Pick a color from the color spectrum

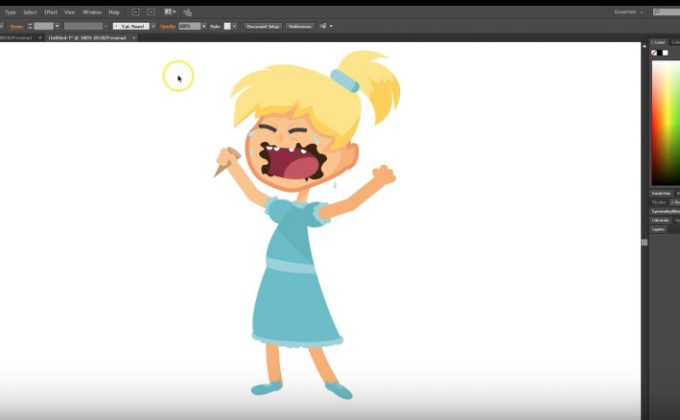click(x=666, y=123)
